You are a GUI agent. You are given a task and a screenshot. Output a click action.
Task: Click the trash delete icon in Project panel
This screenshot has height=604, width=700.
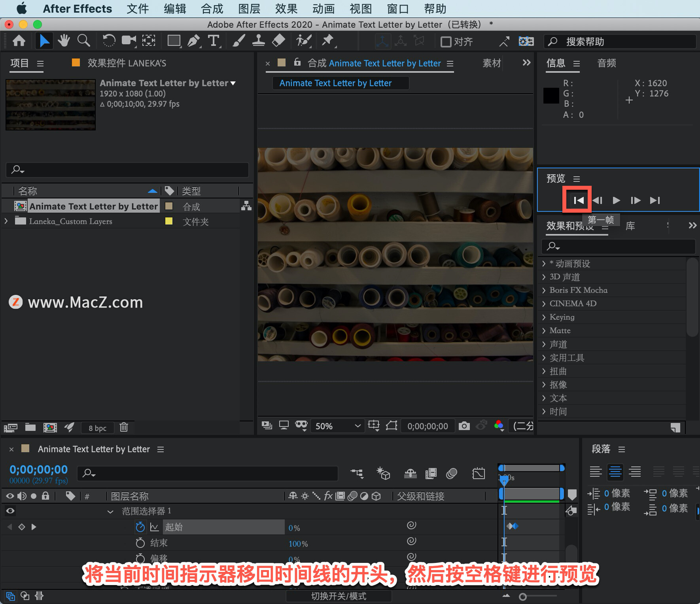click(x=124, y=427)
